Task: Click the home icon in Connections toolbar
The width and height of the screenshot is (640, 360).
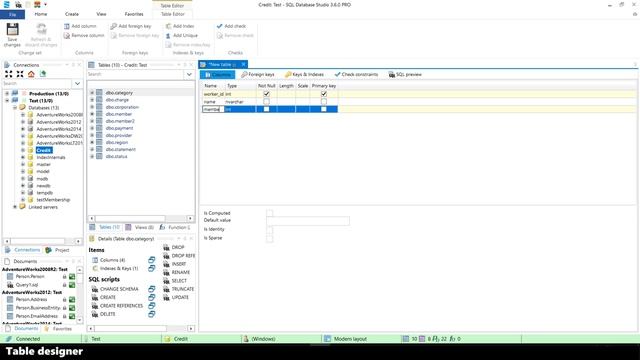Action: coord(31,74)
